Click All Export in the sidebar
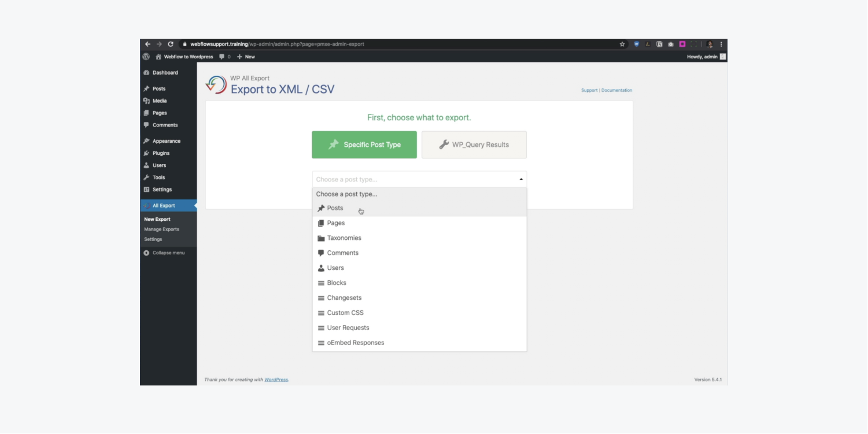This screenshot has width=868, height=434. [x=168, y=206]
